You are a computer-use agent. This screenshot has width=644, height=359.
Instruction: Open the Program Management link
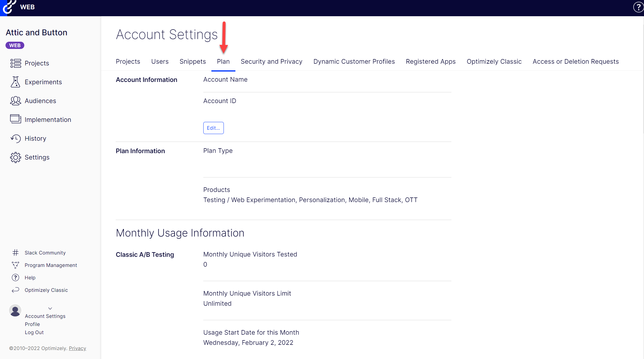tap(51, 265)
